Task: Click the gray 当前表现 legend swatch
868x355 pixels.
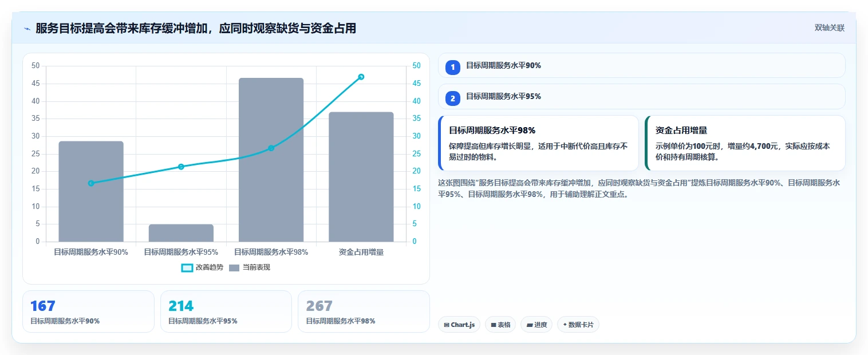Action: pyautogui.click(x=234, y=267)
